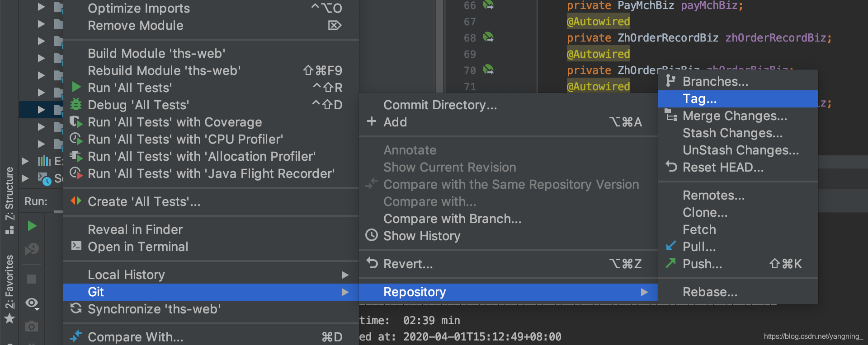Image resolution: width=868 pixels, height=345 pixels.
Task: Select Tag... in the Git submenu
Action: point(738,98)
